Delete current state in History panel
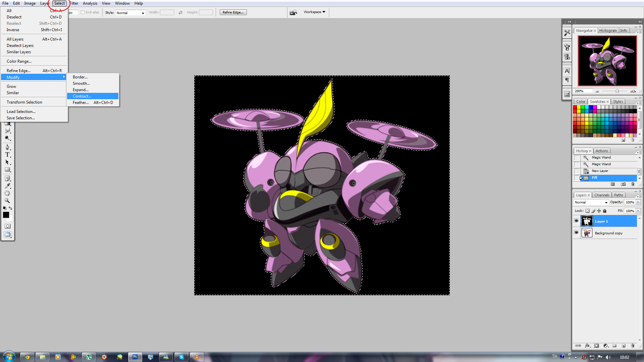The height and width of the screenshot is (362, 644). 633,184
